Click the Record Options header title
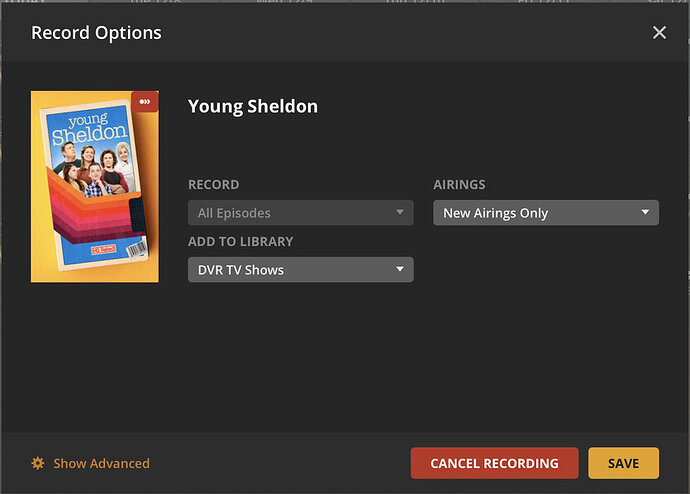This screenshot has height=494, width=690. click(x=96, y=33)
